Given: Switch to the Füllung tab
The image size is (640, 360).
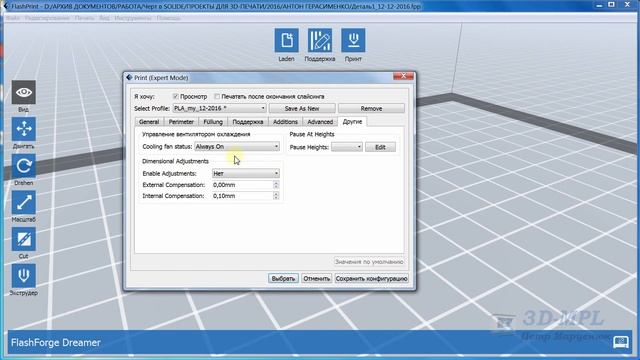Looking at the screenshot, I should 213,122.
